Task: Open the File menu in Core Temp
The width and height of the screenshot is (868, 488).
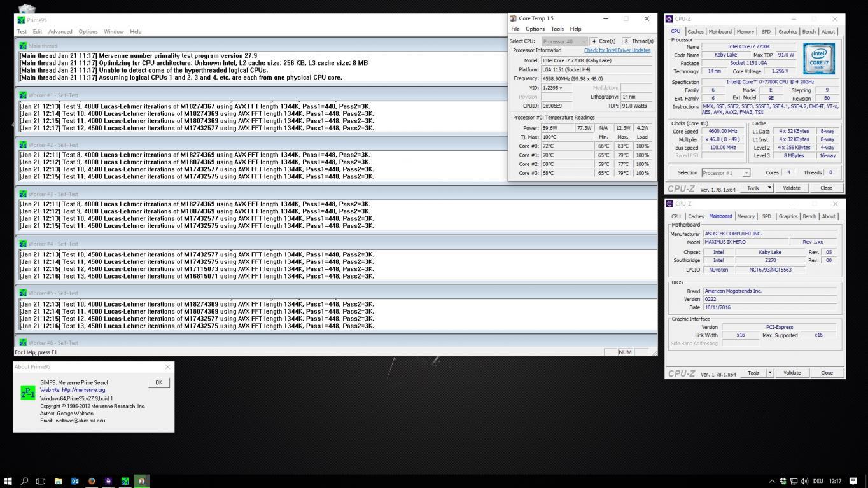Action: [515, 29]
